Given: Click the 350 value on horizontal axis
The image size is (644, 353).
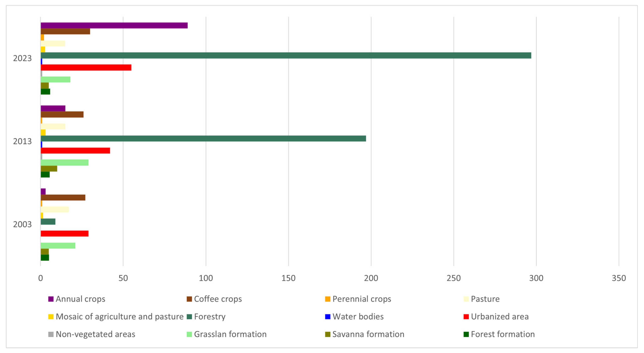Looking at the screenshot, I should pos(619,278).
